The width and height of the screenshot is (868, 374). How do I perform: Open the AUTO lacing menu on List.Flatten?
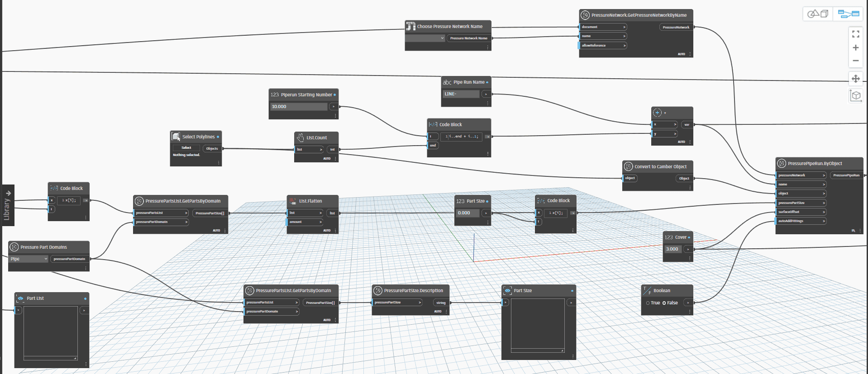coord(327,231)
